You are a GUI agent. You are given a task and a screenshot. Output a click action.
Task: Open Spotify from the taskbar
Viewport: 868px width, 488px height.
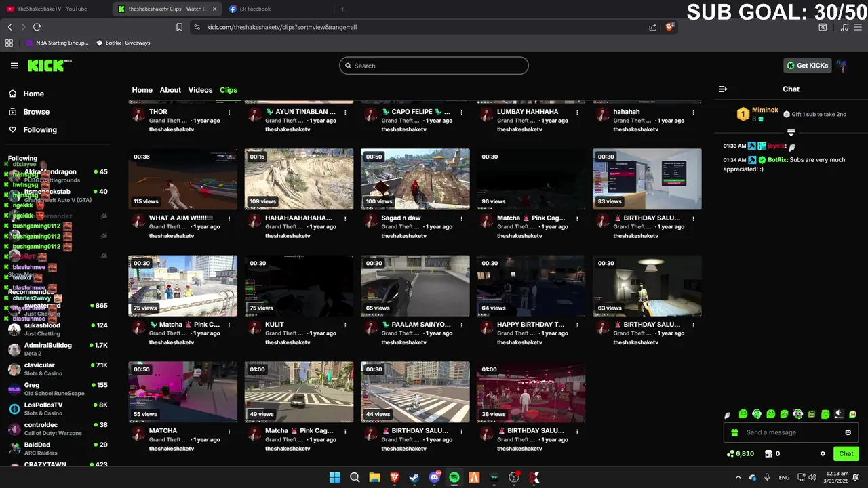pos(454,477)
